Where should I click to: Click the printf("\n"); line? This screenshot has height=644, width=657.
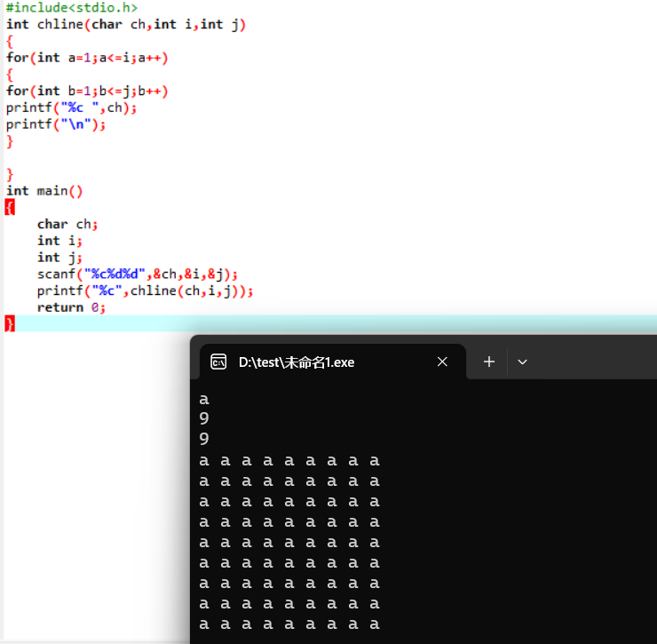click(56, 124)
